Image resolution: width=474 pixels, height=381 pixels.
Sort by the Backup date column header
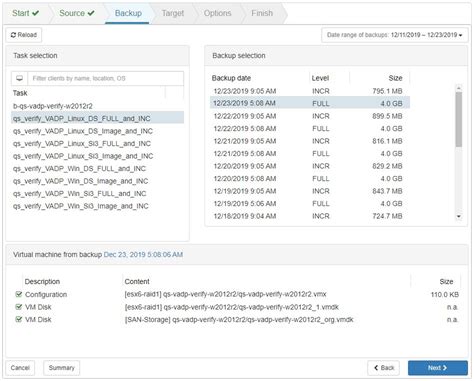(x=231, y=78)
